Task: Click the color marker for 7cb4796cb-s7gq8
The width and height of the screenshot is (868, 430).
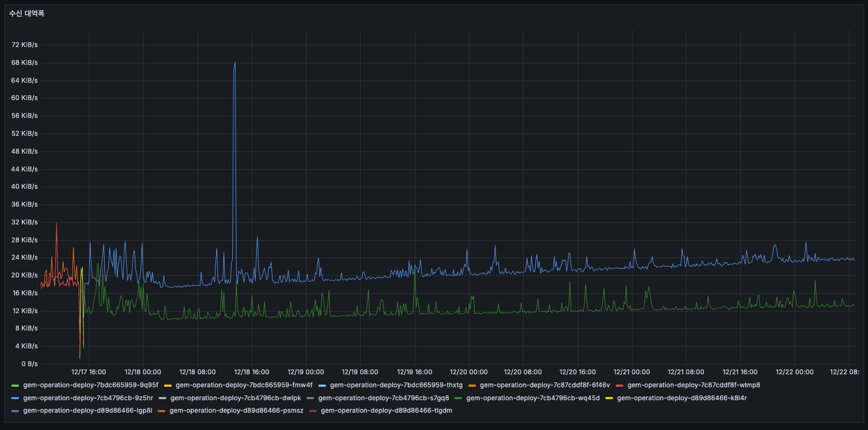Action: click(310, 398)
